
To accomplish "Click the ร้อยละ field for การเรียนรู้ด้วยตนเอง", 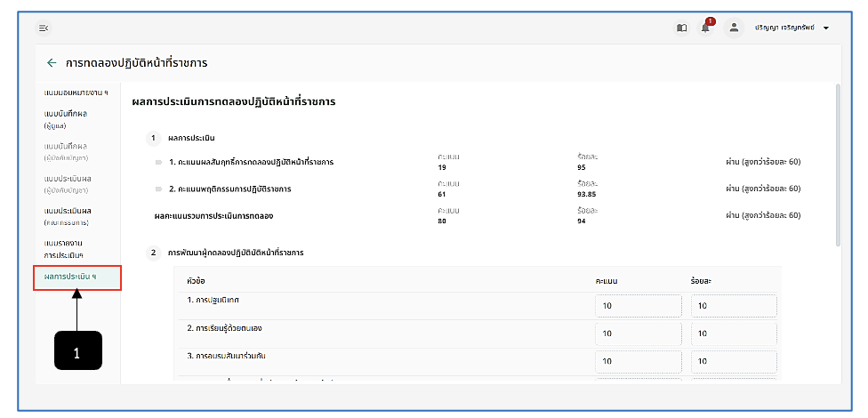I will pyautogui.click(x=734, y=334).
